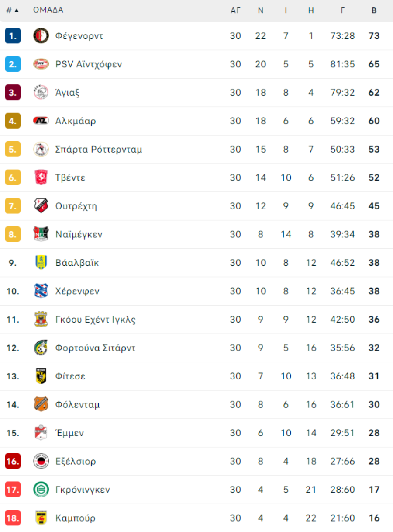Click the Heerenveen striped crest icon
Viewport: 393px width, 532px height.
point(41,291)
